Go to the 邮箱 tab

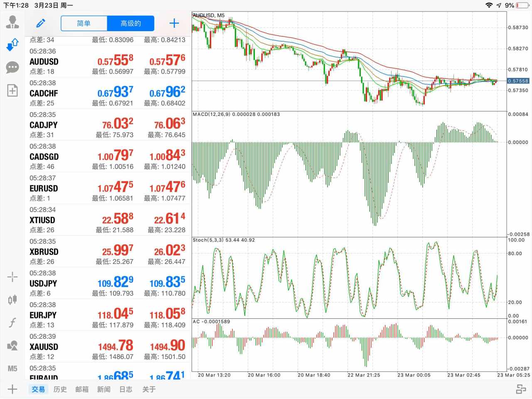point(82,389)
